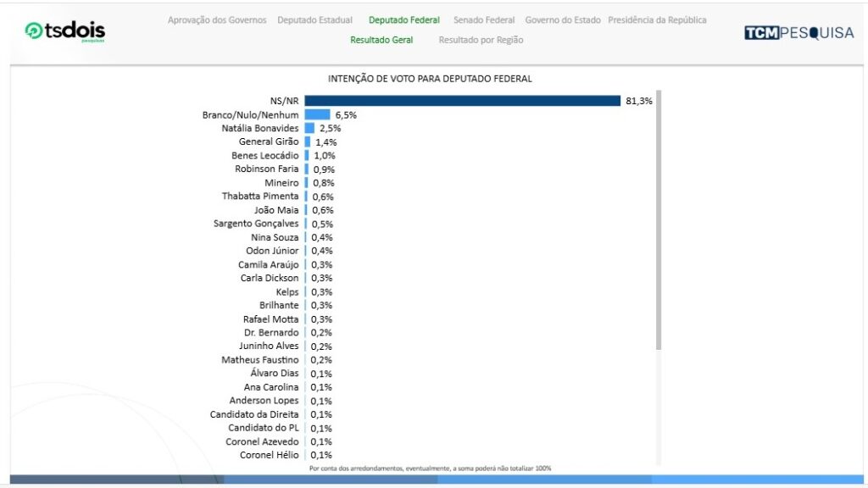Viewport: 868px width, 488px height.
Task: Click the NS/NR dark blue bar
Action: pyautogui.click(x=462, y=101)
